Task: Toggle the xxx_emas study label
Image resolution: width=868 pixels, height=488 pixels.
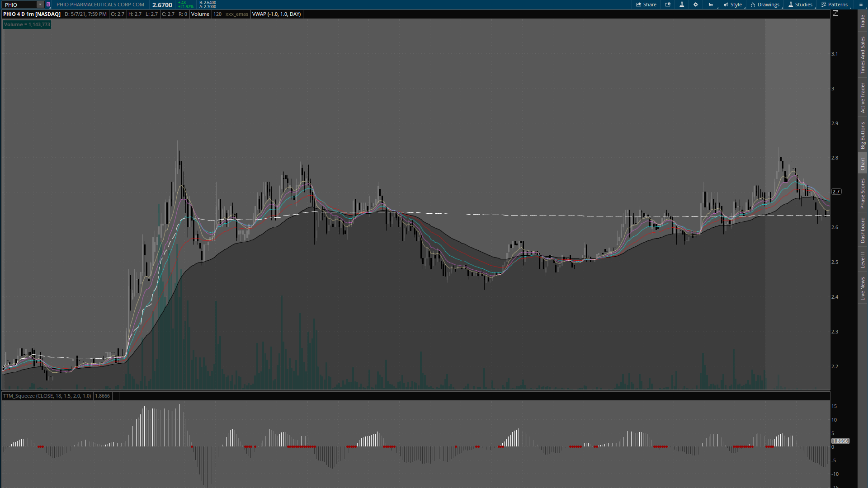Action: [x=237, y=14]
